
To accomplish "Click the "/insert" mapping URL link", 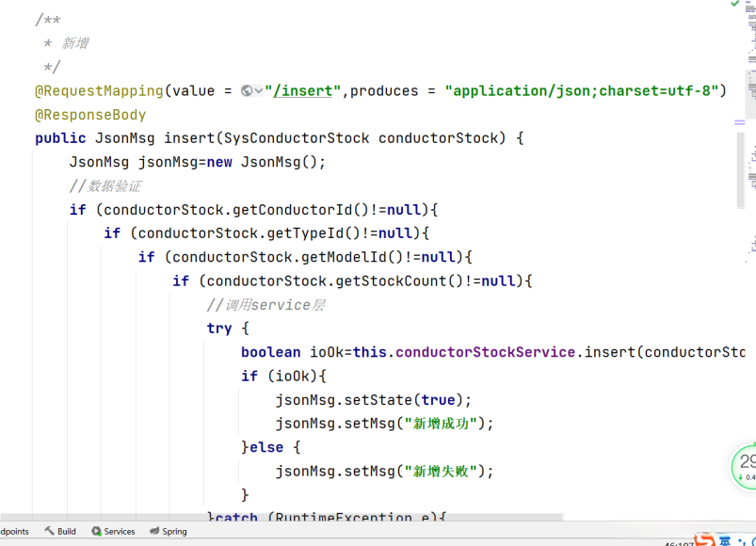I will click(x=303, y=90).
